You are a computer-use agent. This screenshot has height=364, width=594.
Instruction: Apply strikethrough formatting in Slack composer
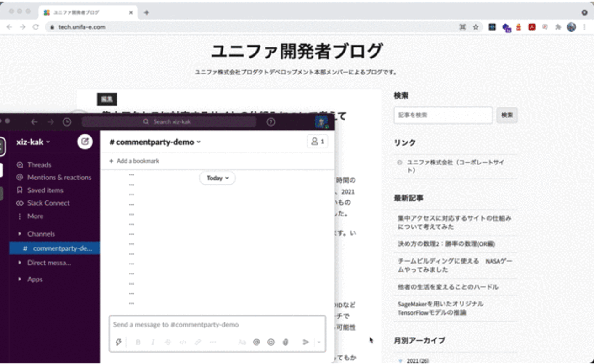(x=168, y=342)
